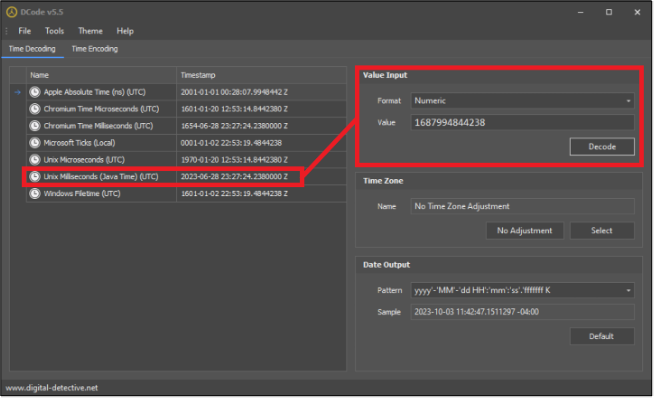Select the Chromium Time Microseconds (UTC) row
The height and width of the screenshot is (398, 654).
(x=186, y=109)
